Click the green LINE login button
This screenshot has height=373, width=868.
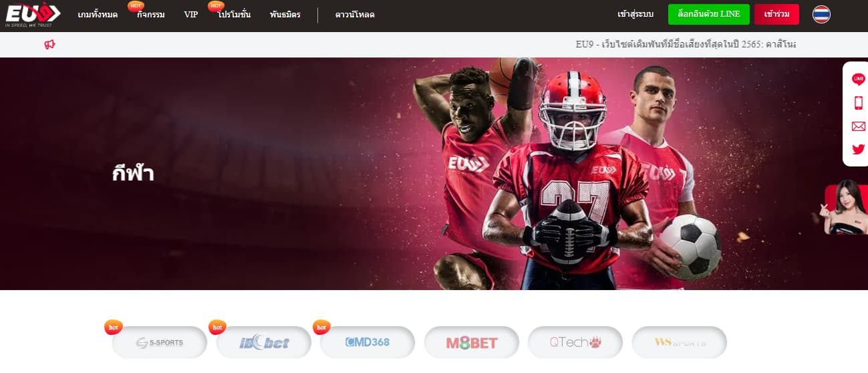pos(709,14)
